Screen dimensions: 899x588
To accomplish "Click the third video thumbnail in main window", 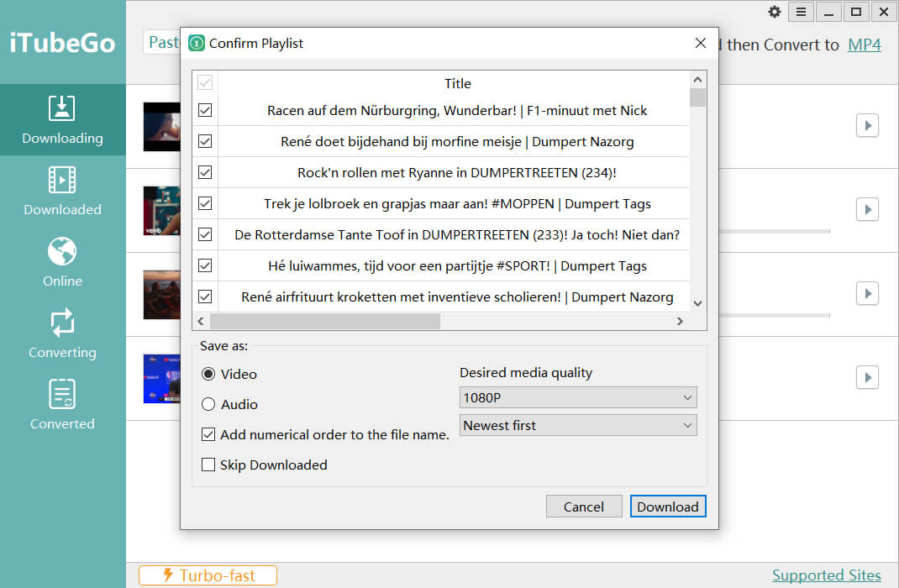I will tap(161, 295).
